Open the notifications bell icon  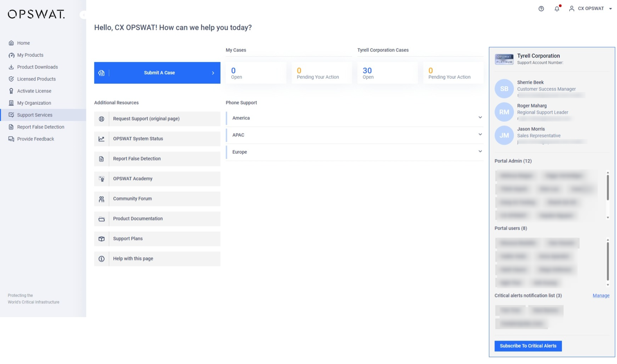click(x=557, y=9)
